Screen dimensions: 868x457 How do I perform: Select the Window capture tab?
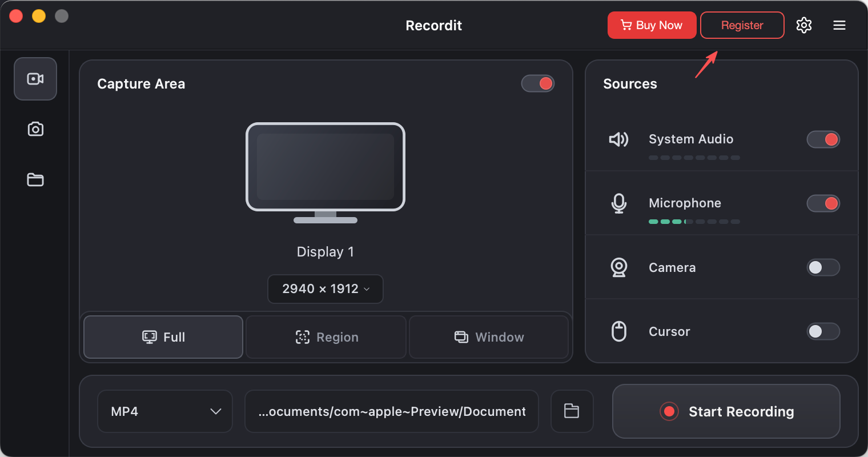(489, 337)
